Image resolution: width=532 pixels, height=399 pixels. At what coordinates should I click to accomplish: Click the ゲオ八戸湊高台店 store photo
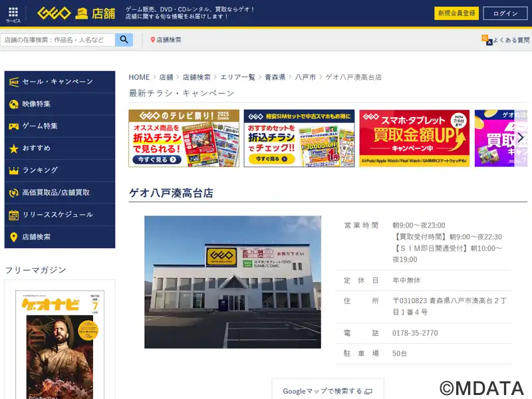tap(233, 282)
